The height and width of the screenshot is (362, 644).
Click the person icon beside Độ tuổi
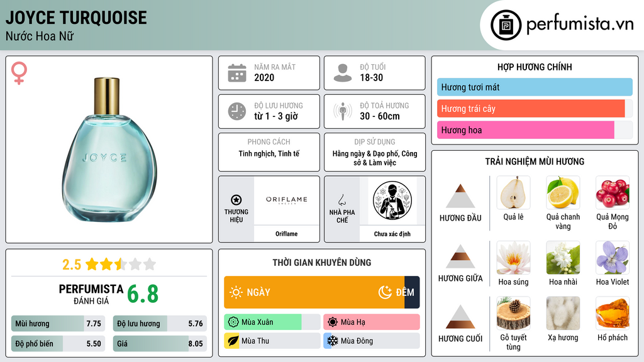(x=343, y=73)
